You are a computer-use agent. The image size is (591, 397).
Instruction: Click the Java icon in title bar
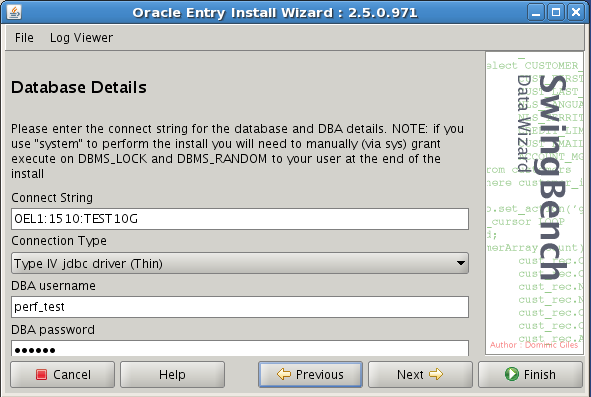pyautogui.click(x=14, y=12)
